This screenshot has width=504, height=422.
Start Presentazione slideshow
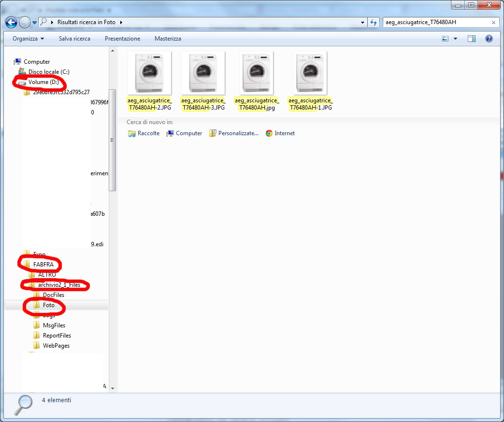coord(122,39)
